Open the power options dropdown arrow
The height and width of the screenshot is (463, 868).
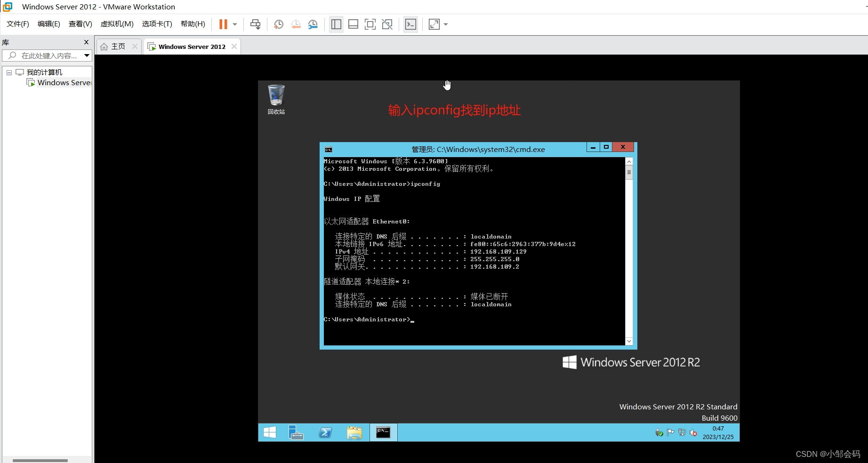coord(235,24)
